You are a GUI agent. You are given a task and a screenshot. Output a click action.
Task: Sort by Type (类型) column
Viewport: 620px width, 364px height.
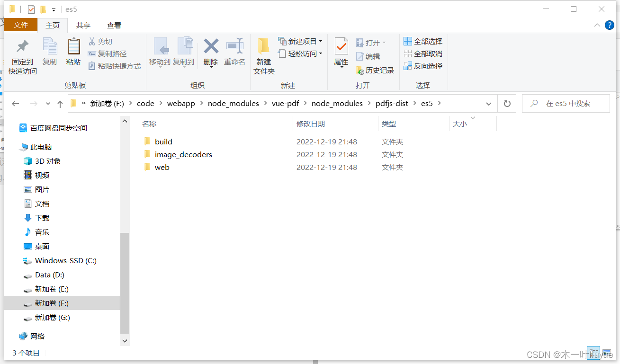pos(389,124)
